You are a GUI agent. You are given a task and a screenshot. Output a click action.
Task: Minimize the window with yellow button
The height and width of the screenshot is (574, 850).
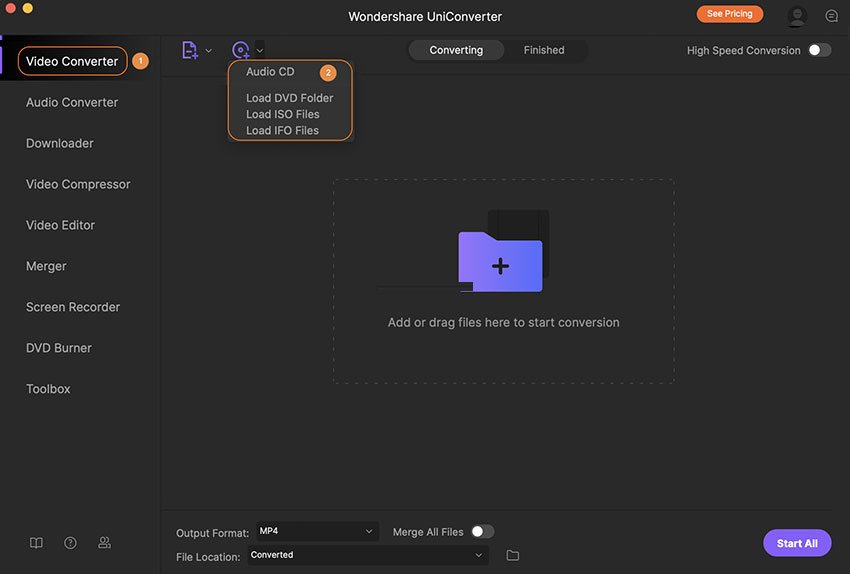[28, 8]
